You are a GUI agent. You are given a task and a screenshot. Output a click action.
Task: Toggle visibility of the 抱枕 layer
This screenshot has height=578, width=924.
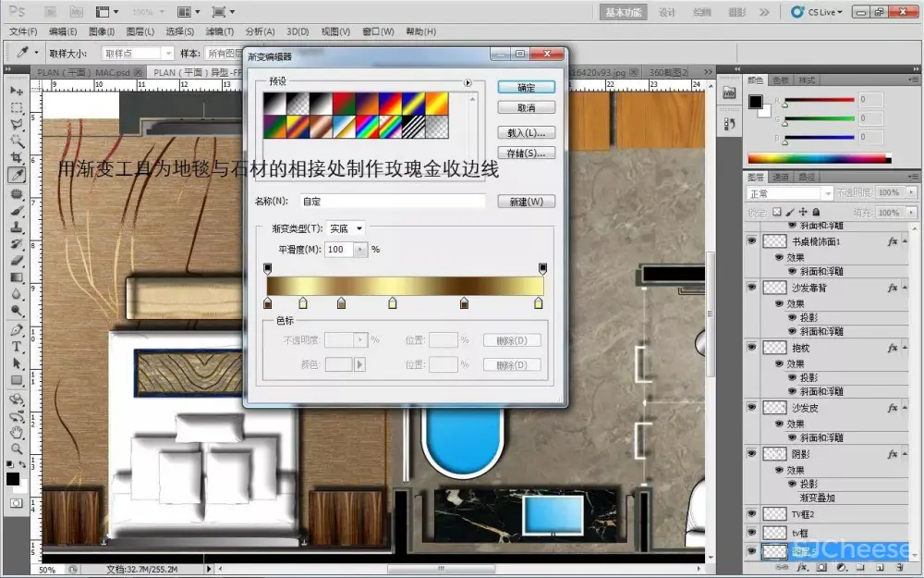click(x=751, y=348)
